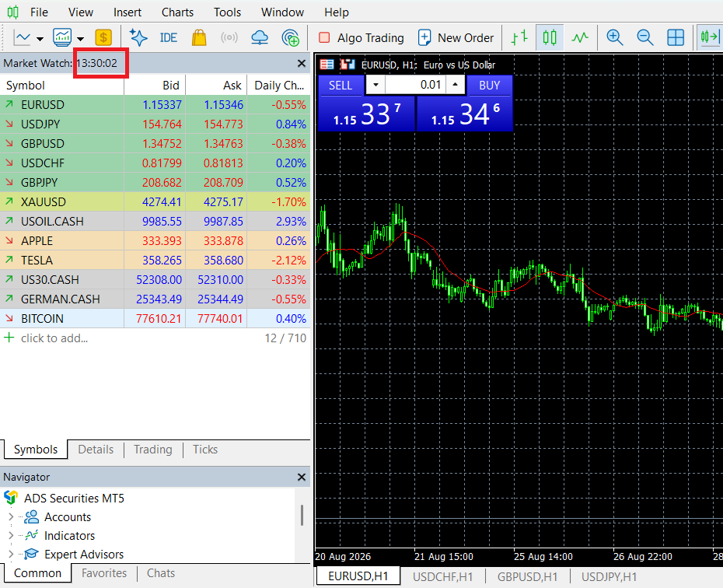
Task: Expand the Accounts tree node
Action: [x=11, y=517]
